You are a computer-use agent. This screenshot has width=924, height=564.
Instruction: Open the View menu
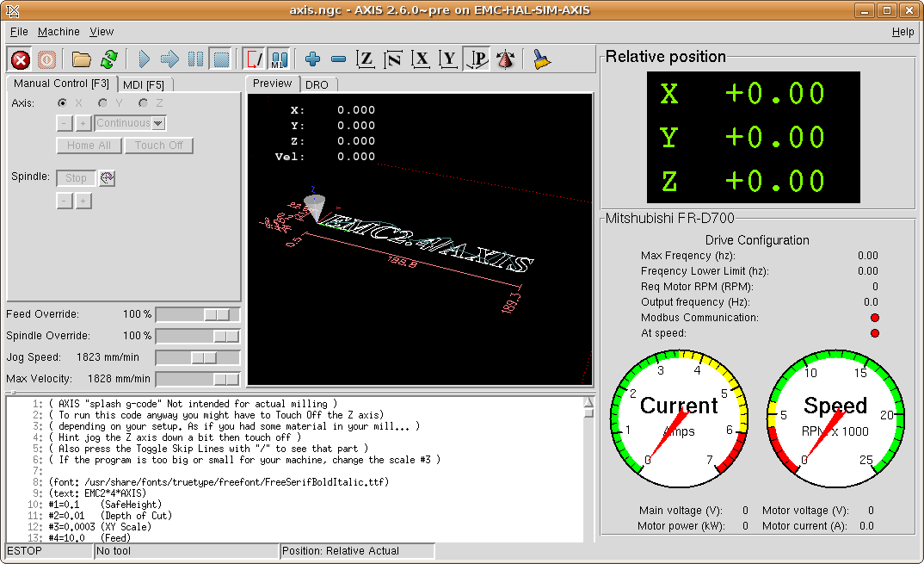click(x=102, y=32)
